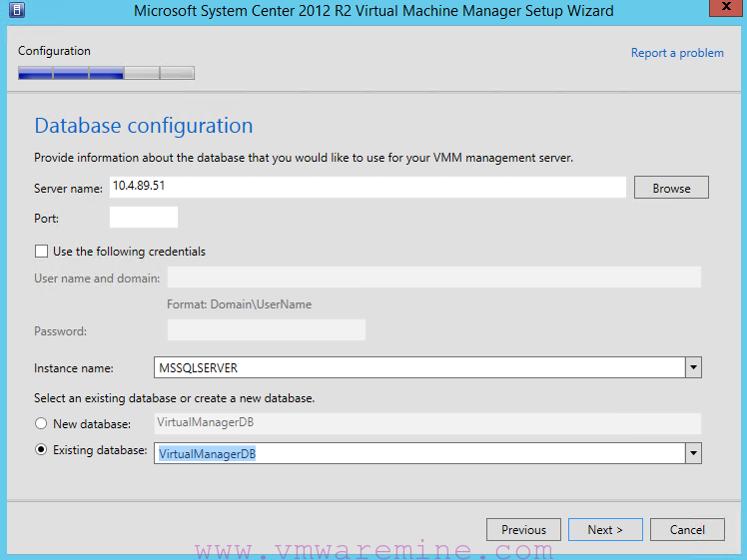Click the 'Format: Domain\UserName' hint text
This screenshot has width=747, height=560.
(x=239, y=304)
